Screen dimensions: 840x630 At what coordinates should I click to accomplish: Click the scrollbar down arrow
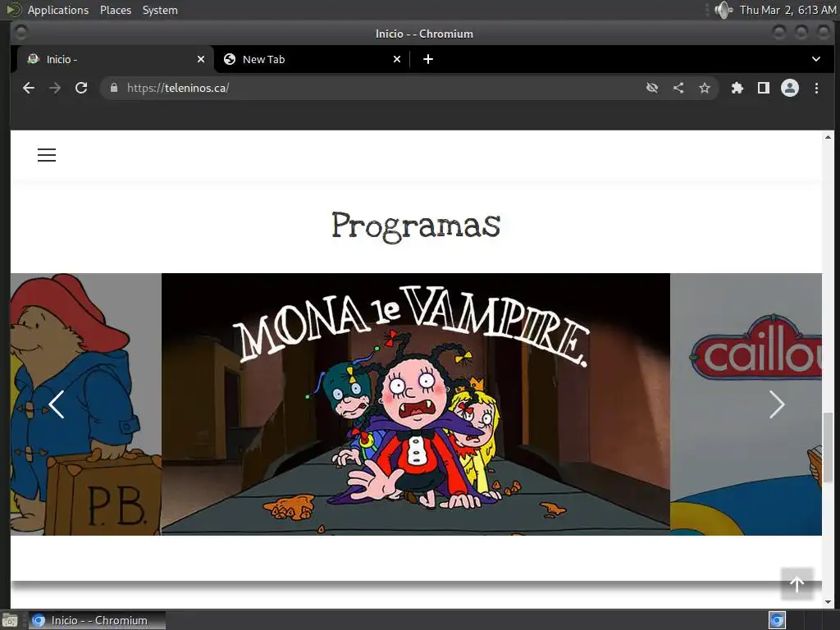[828, 601]
